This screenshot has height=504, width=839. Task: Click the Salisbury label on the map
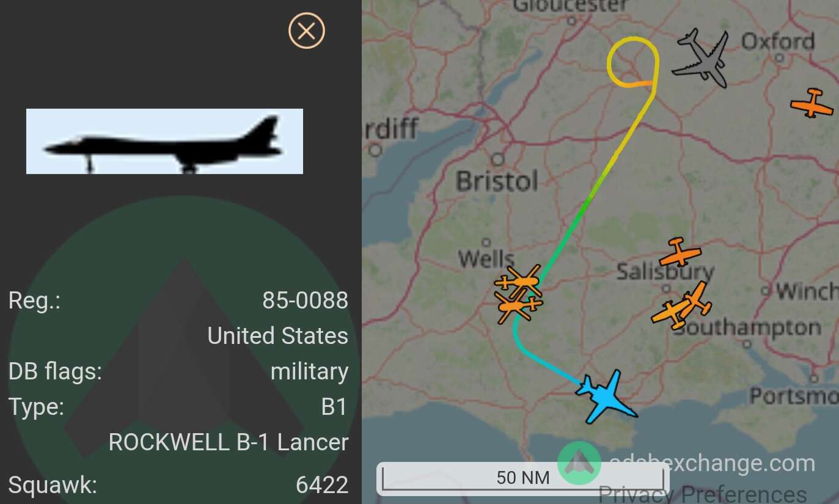(665, 271)
